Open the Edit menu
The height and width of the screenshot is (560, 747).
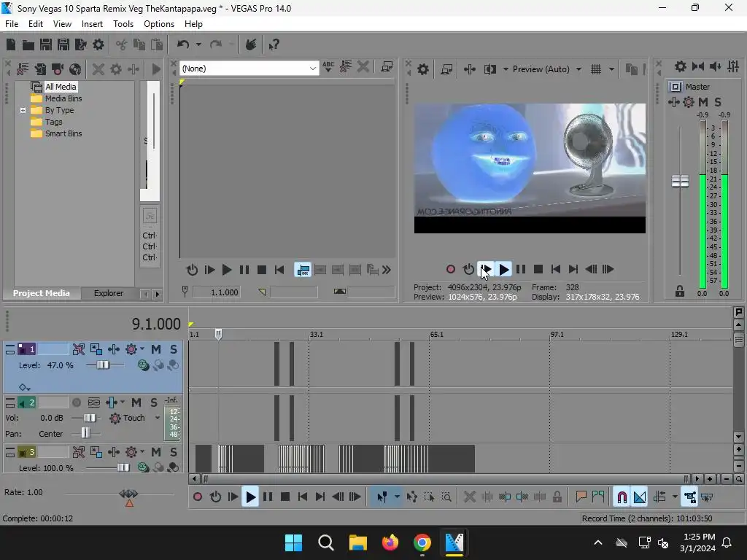tap(36, 24)
